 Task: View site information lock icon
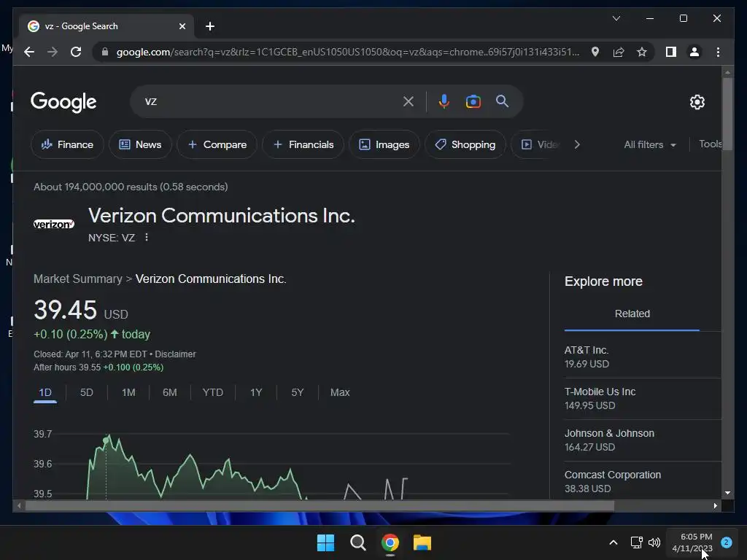click(x=105, y=52)
